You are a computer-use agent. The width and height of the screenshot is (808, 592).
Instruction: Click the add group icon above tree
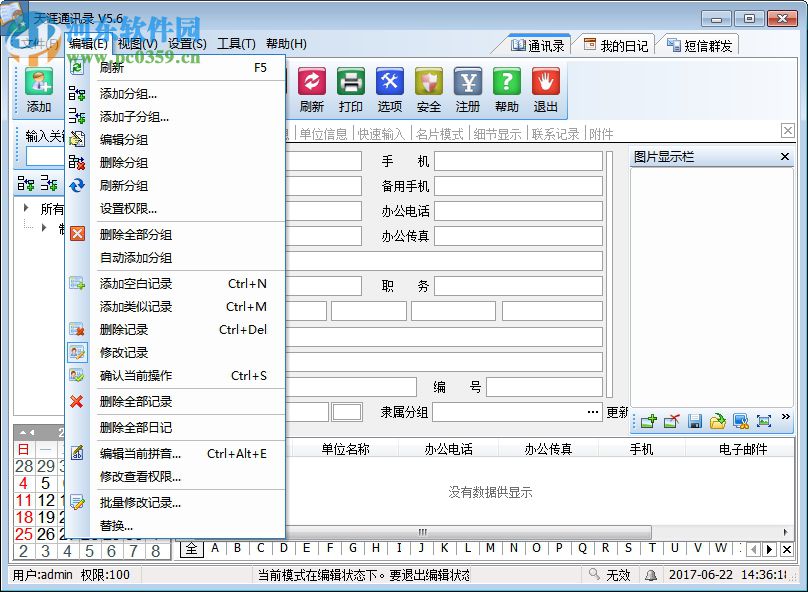point(26,183)
